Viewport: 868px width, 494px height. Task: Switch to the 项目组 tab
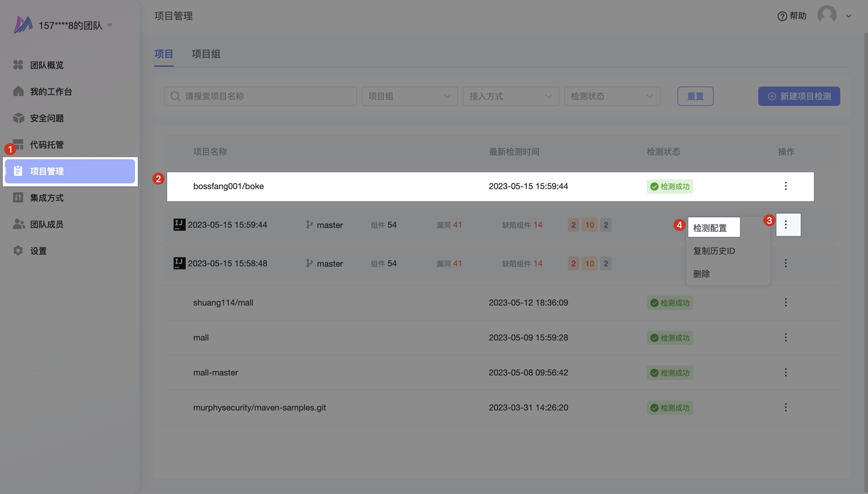click(206, 54)
